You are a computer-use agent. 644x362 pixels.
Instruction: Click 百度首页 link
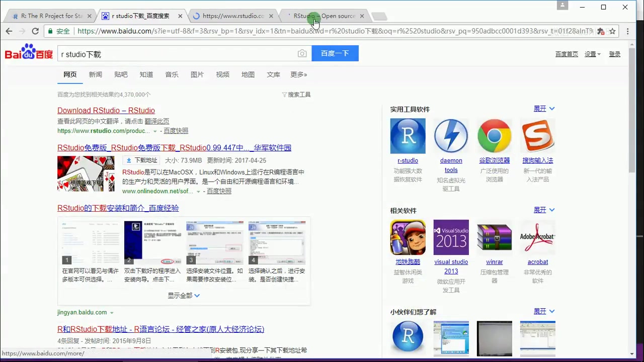pyautogui.click(x=567, y=54)
